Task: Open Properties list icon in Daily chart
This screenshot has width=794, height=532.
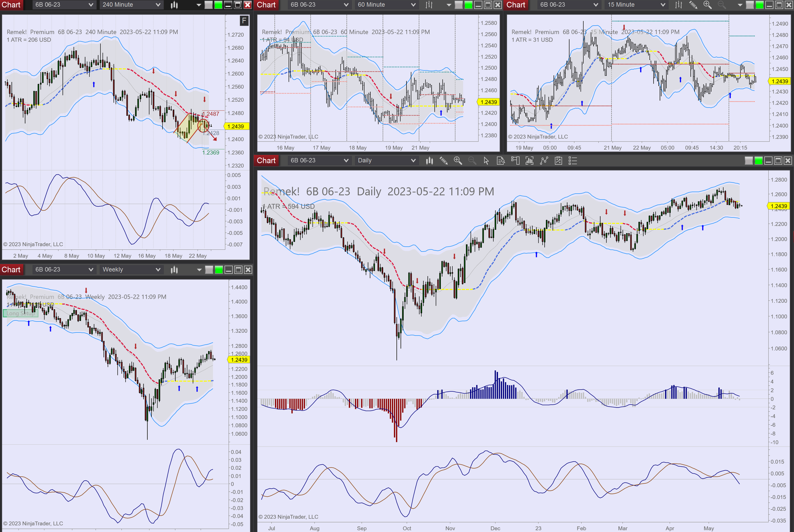Action: (x=573, y=161)
